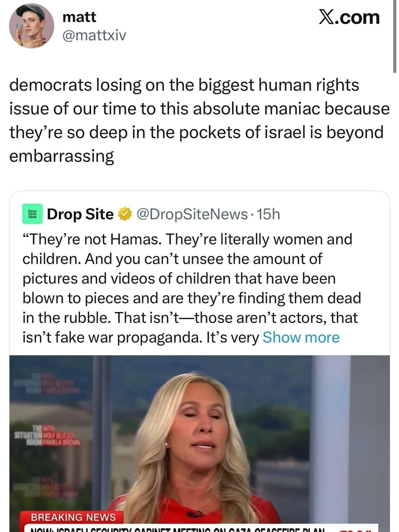Screen dimensions: 399x532
Task: Expand quoted post with Show more
Action: point(301,337)
